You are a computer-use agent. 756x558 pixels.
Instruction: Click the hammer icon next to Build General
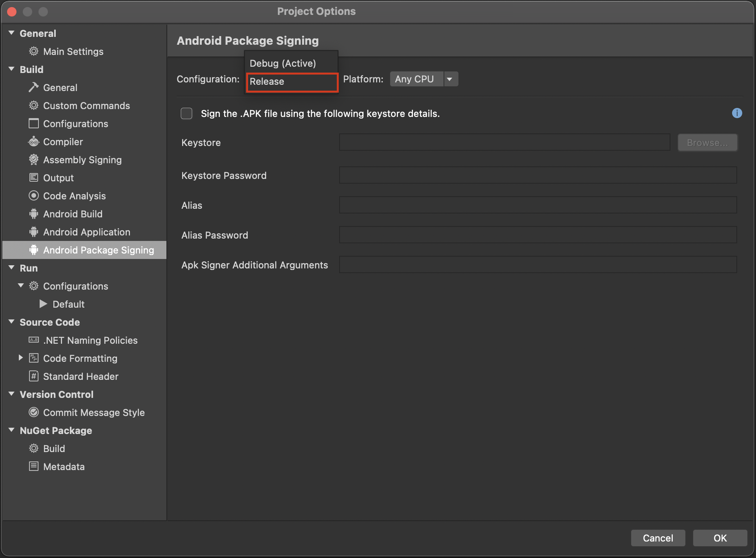click(34, 88)
